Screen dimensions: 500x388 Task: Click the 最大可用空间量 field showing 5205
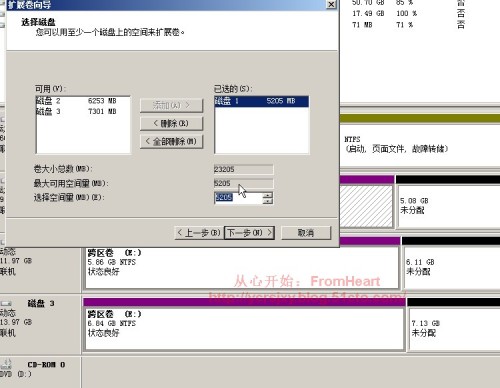244,183
